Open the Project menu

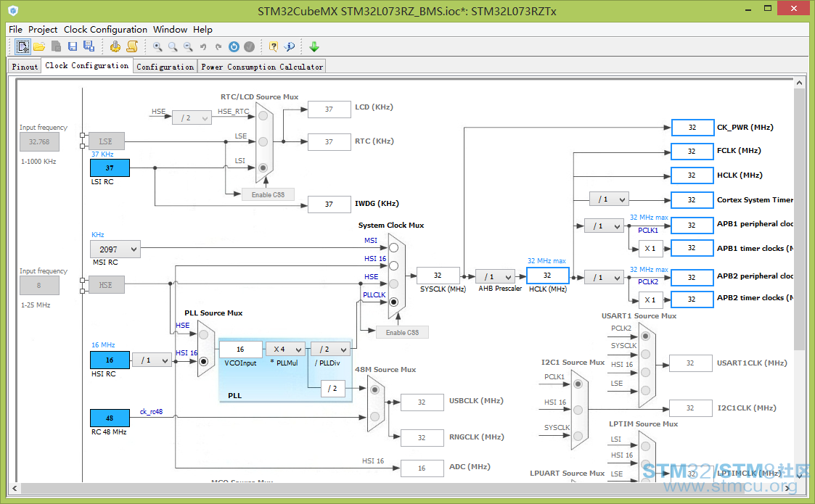pyautogui.click(x=43, y=30)
